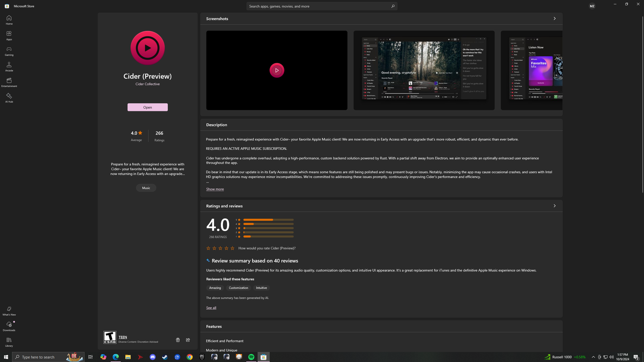Expand the Screenshots section chevron
The image size is (644, 362).
pos(554,18)
